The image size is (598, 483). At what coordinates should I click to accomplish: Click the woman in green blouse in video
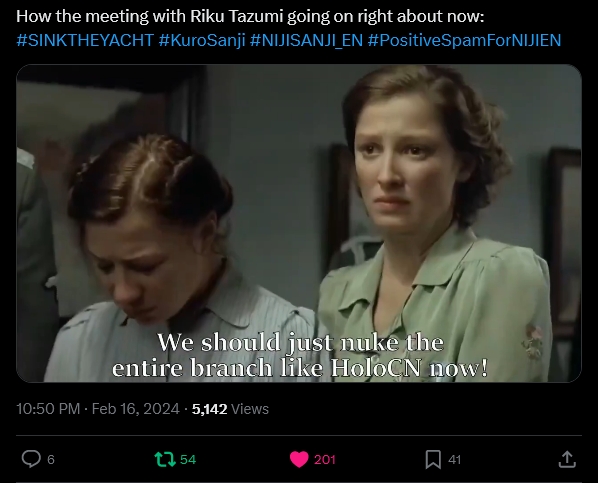433,225
